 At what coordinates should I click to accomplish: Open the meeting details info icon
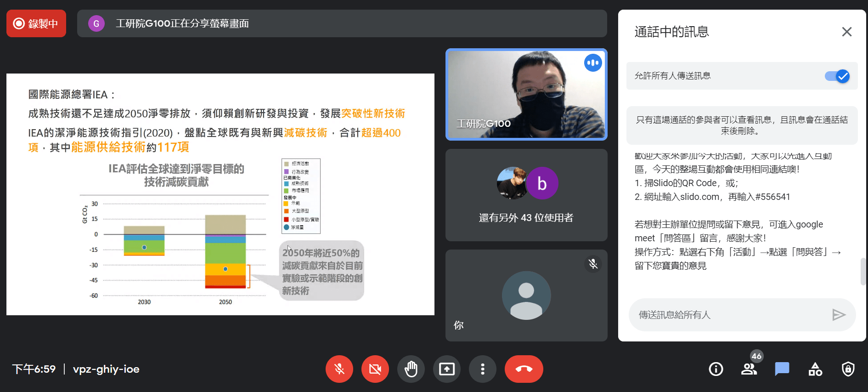tap(716, 369)
